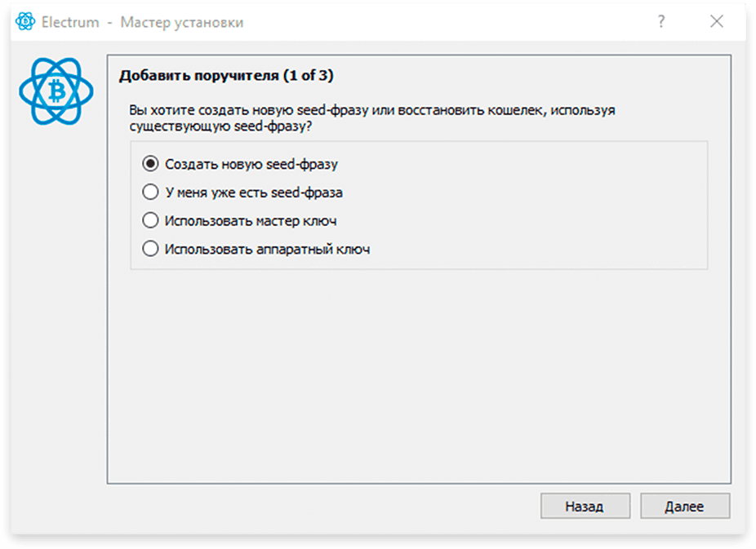Click the blank panel area beneath the options box
This screenshot has height=549, width=756.
click(419, 375)
